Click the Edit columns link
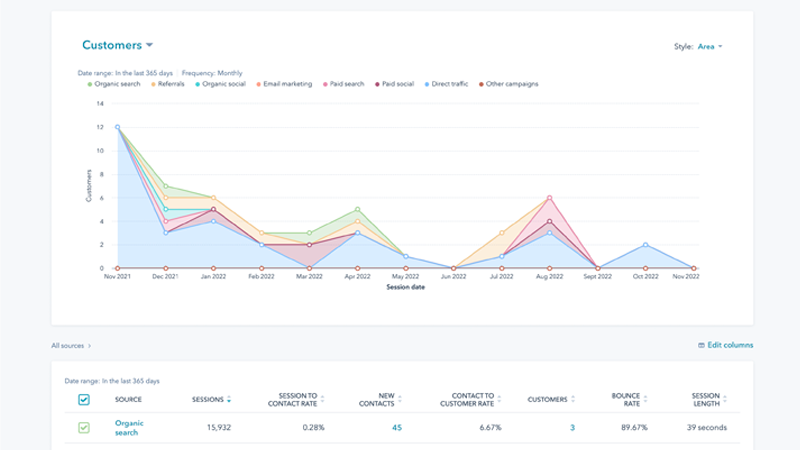 pos(725,346)
